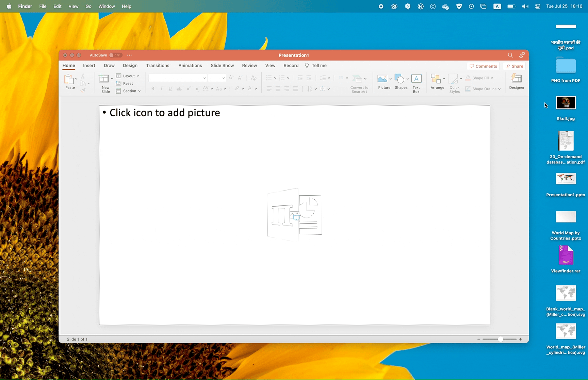The image size is (588, 380).
Task: Select Skull.jpg file on desktop
Action: coord(566,103)
